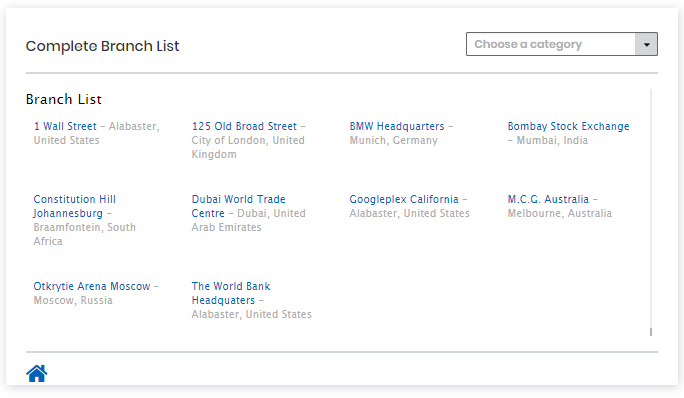Click the Munich, Germany location text
Viewport: 684px width, 398px height.
tap(393, 140)
